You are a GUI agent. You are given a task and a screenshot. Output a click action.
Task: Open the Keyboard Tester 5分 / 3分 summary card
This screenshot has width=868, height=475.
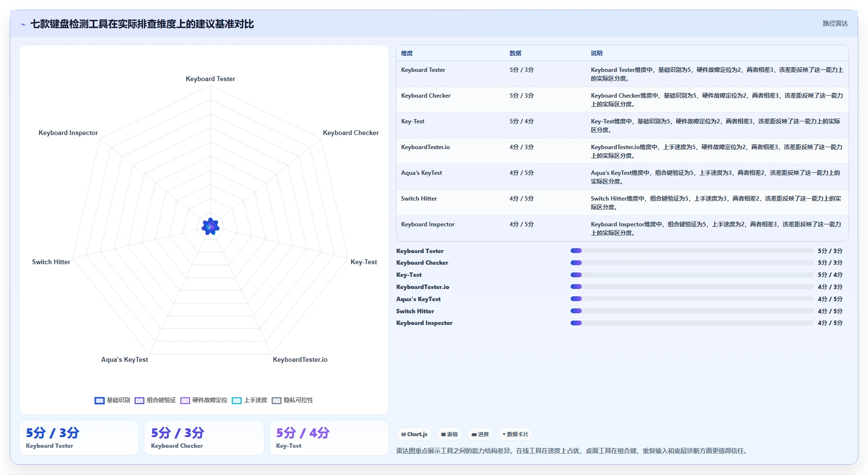(79, 438)
